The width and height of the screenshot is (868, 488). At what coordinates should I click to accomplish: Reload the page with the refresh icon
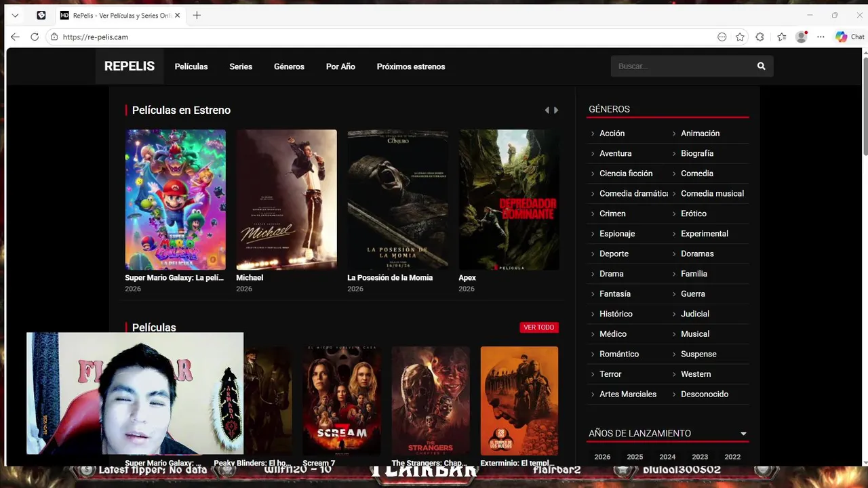click(35, 37)
